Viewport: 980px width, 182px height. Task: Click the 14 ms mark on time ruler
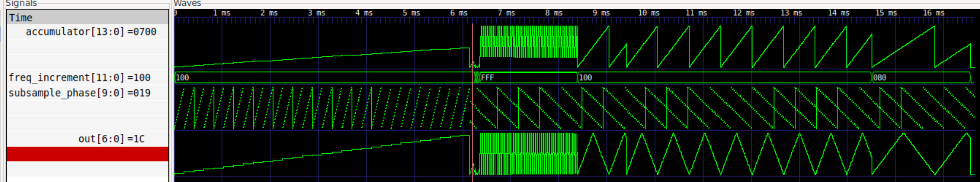(x=839, y=13)
